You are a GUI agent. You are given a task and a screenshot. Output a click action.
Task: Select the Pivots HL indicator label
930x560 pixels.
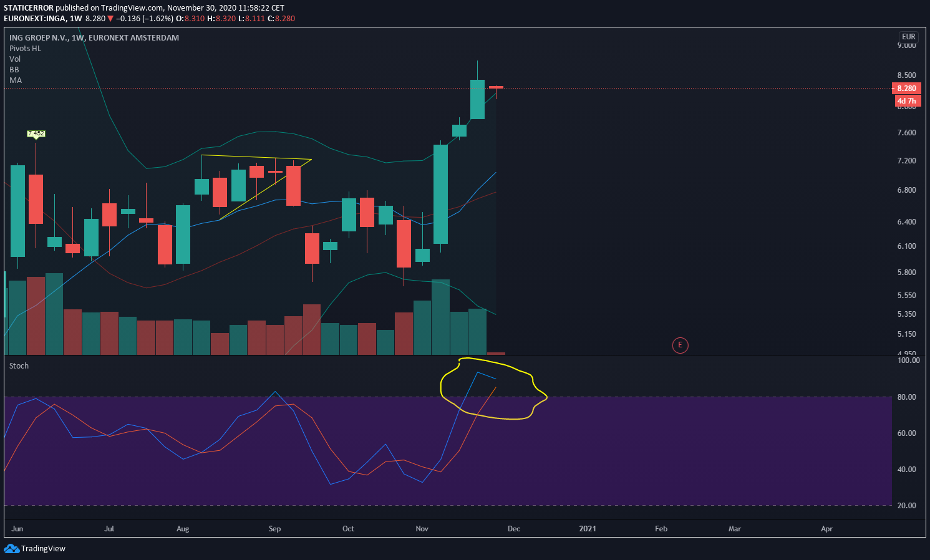click(x=25, y=49)
